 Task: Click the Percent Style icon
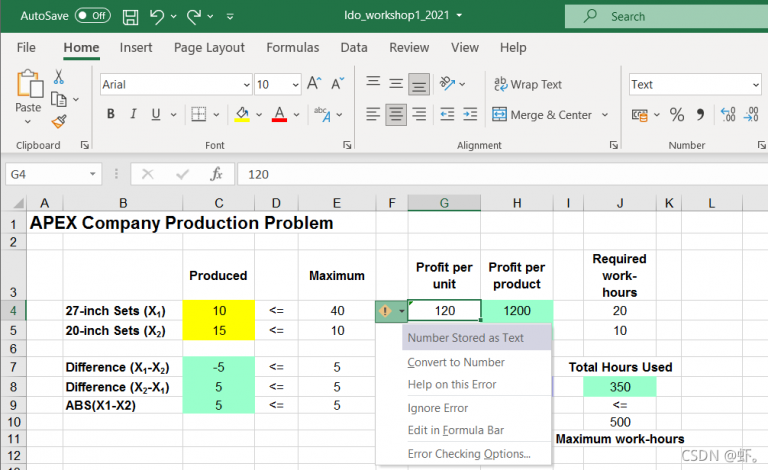677,114
